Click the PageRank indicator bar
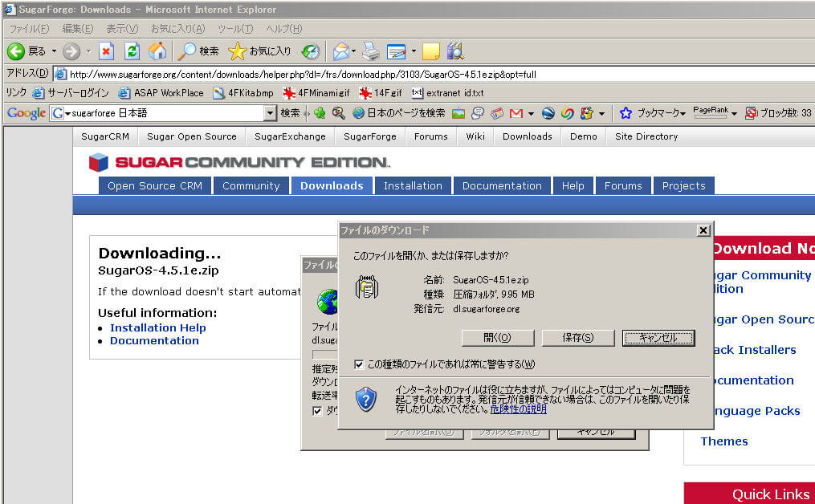The height and width of the screenshot is (504, 815). 711,116
